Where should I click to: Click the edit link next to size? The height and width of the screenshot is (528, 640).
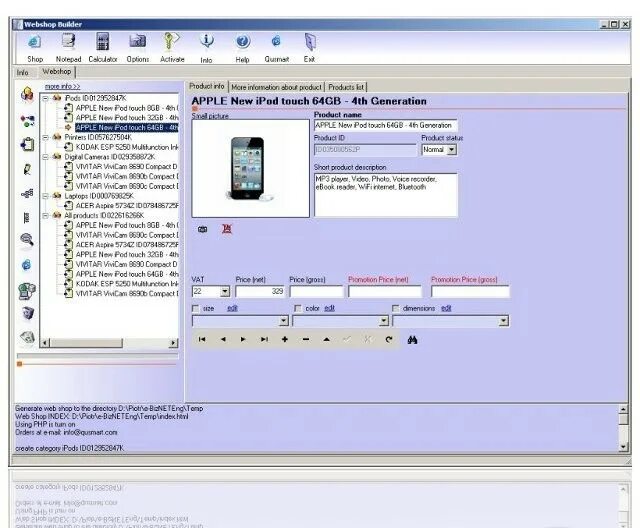click(x=232, y=308)
